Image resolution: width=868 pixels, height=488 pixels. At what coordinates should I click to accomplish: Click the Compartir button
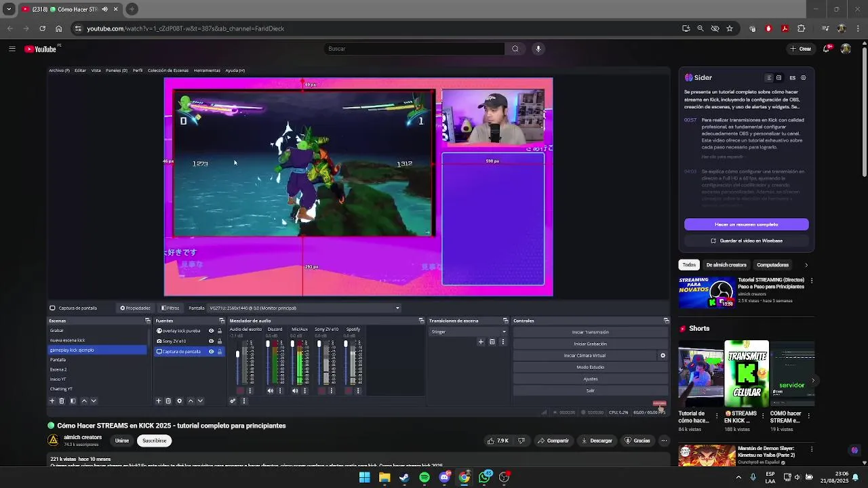click(553, 441)
